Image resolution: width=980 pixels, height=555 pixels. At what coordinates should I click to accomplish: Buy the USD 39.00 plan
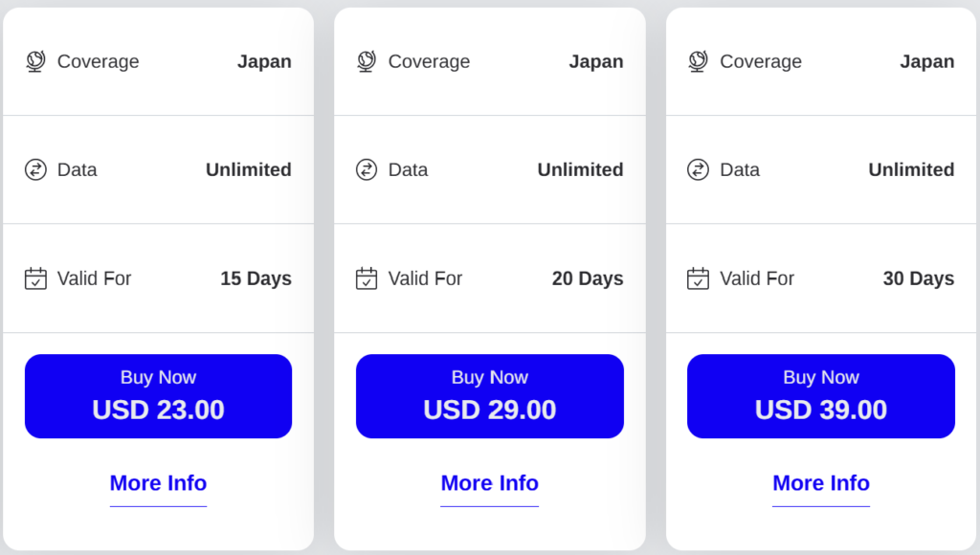tap(821, 396)
